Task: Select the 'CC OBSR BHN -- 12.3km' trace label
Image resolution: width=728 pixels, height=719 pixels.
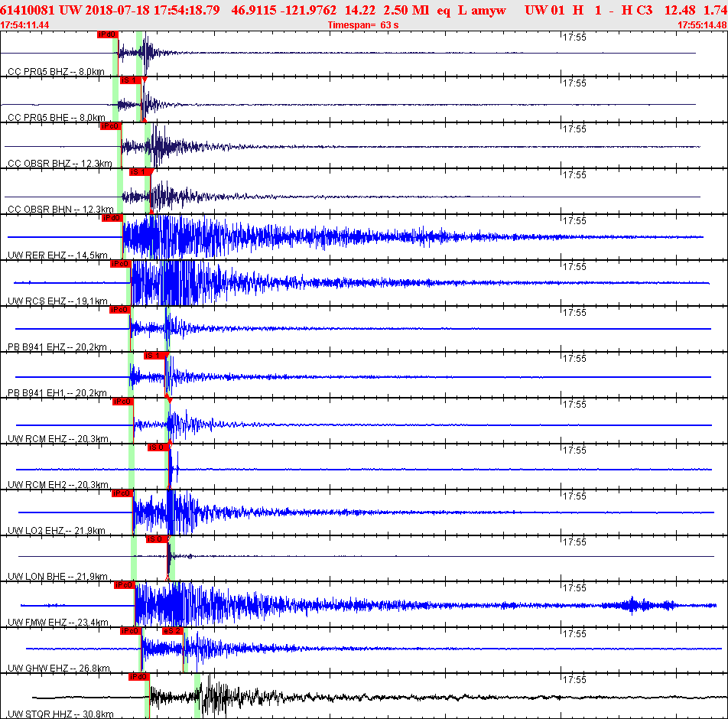Action: click(x=60, y=210)
